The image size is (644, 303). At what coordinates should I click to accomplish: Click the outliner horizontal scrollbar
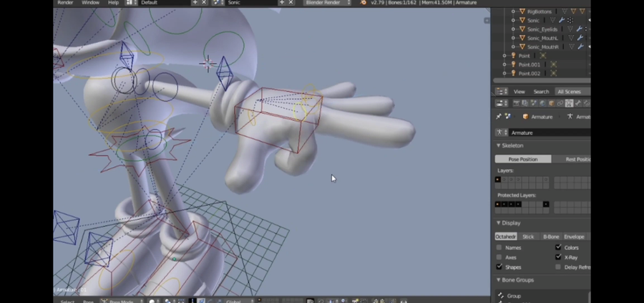click(542, 81)
